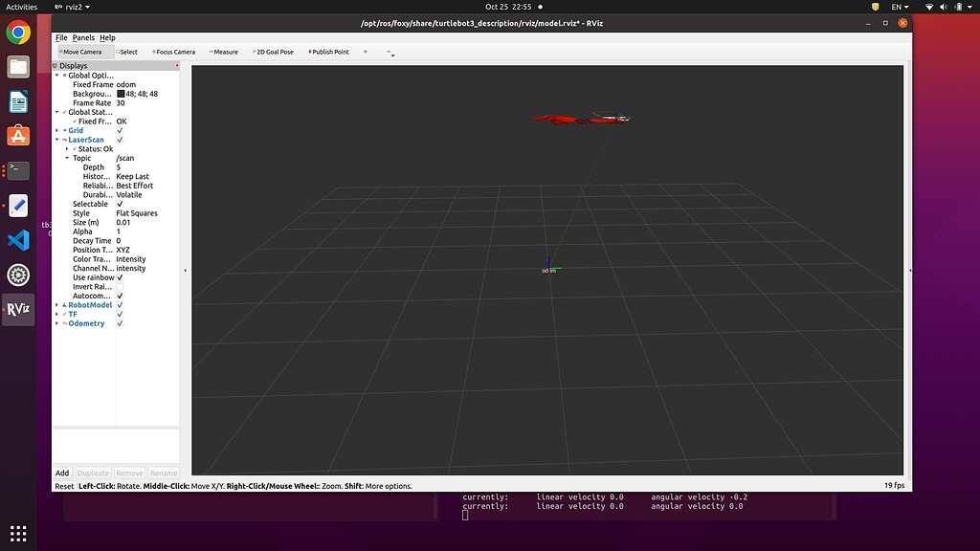Expand the Odometry display item
Image resolution: width=980 pixels, height=551 pixels.
[x=56, y=323]
